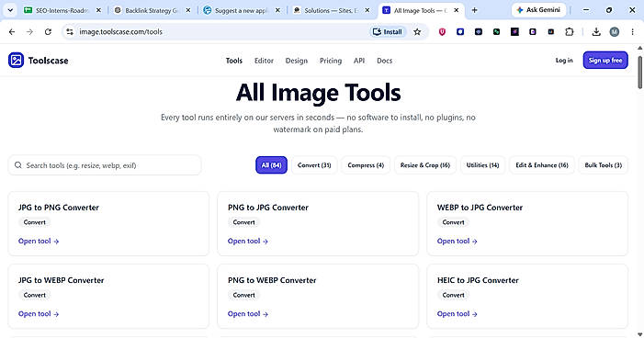Click the page vertical scrollbar thumb
644x338 pixels.
click(x=640, y=72)
